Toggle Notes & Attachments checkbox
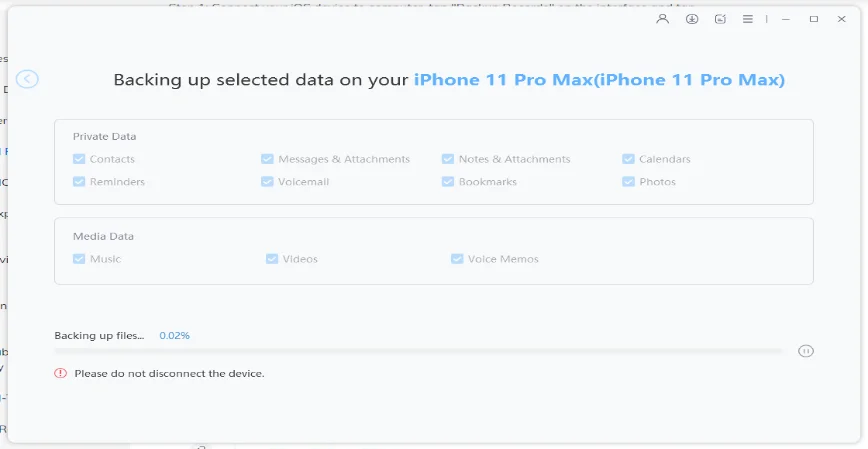 point(448,159)
